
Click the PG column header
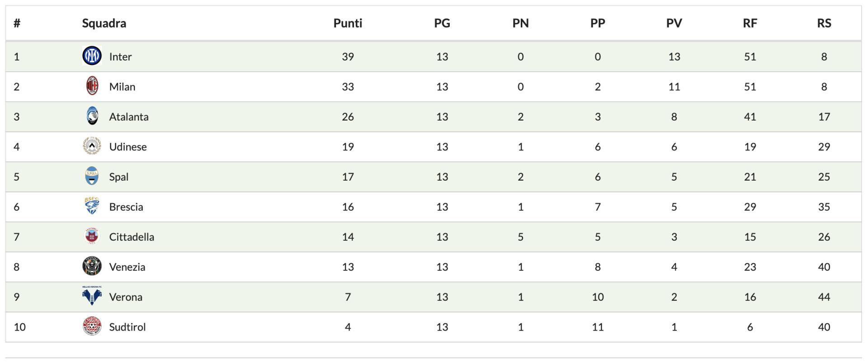(442, 23)
